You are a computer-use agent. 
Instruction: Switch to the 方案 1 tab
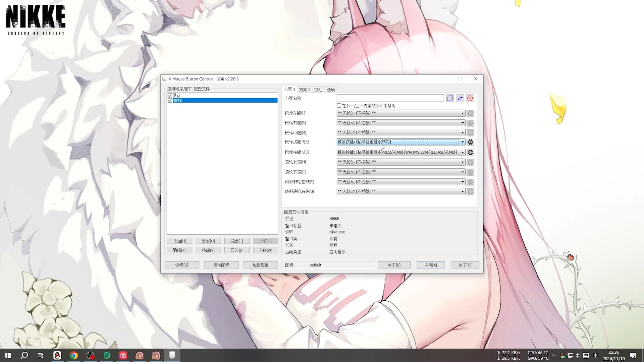[289, 89]
